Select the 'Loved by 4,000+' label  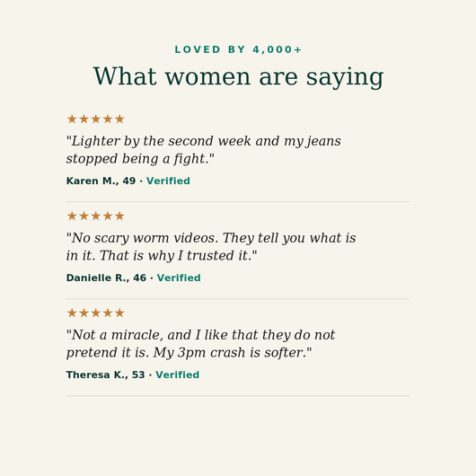pyautogui.click(x=238, y=49)
